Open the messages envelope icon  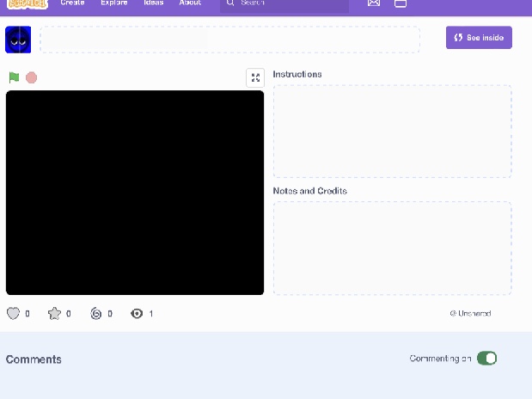tap(374, 3)
